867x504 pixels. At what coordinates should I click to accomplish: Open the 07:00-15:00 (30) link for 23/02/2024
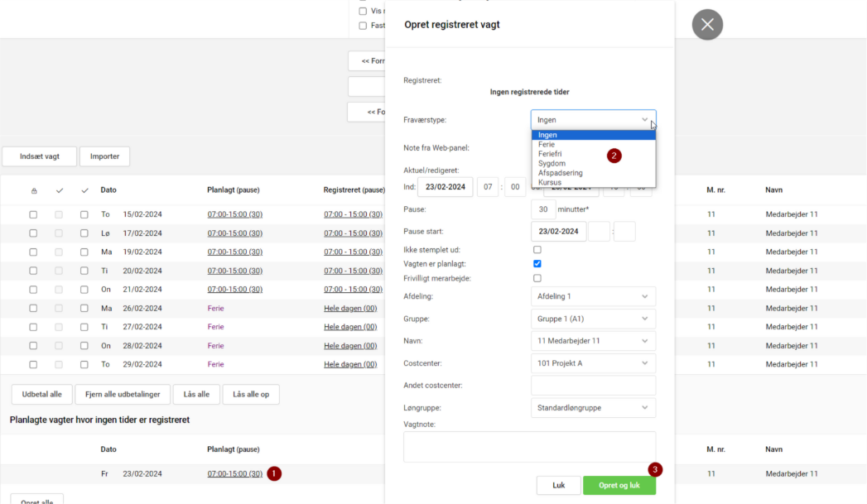click(x=236, y=473)
